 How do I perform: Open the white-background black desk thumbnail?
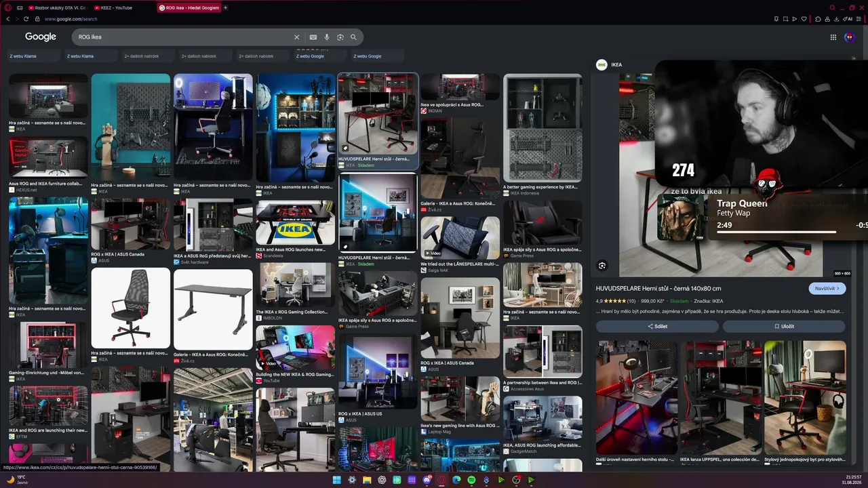click(x=213, y=308)
